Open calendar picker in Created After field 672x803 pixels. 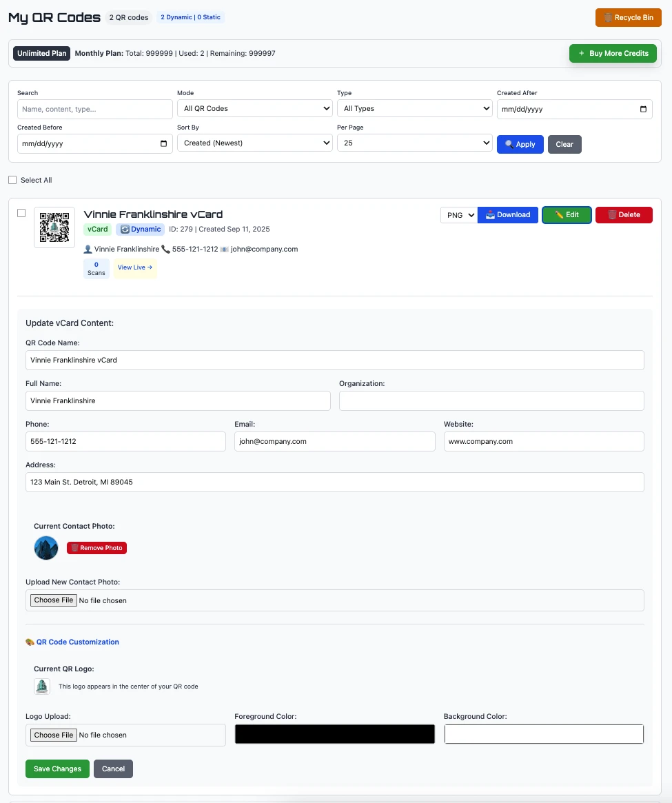pos(643,109)
